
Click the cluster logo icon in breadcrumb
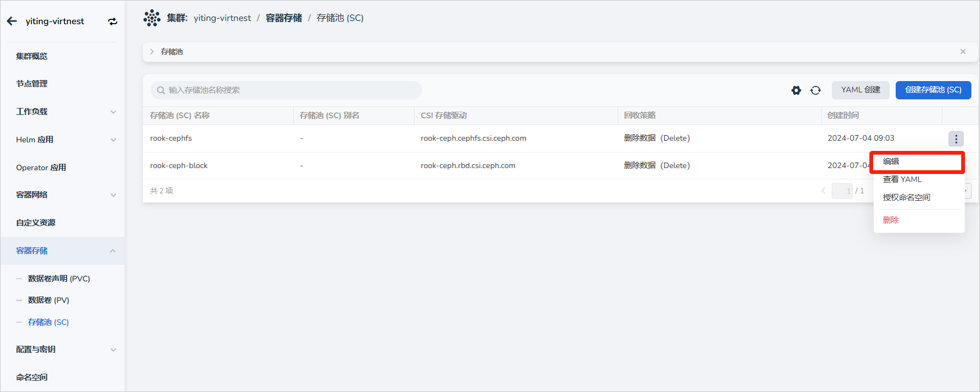point(152,18)
